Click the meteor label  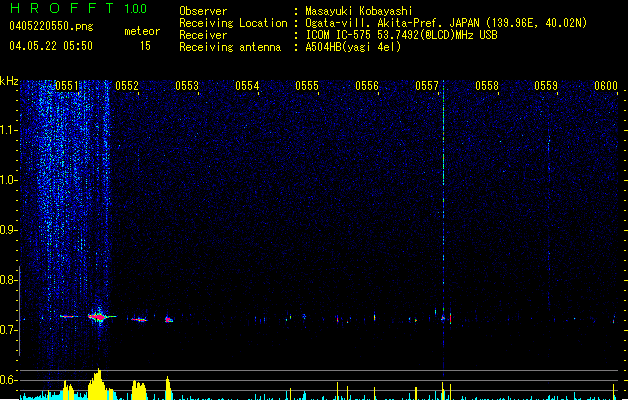pyautogui.click(x=142, y=31)
